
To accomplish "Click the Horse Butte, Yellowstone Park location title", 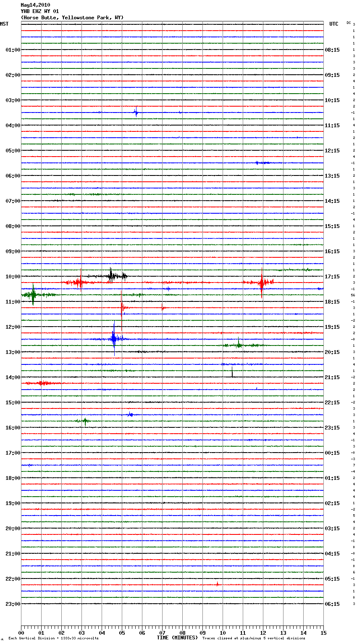I will (x=72, y=18).
